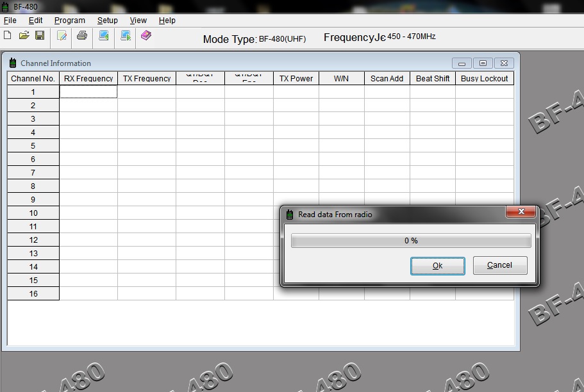
Task: Open help with the purple book icon
Action: [146, 36]
